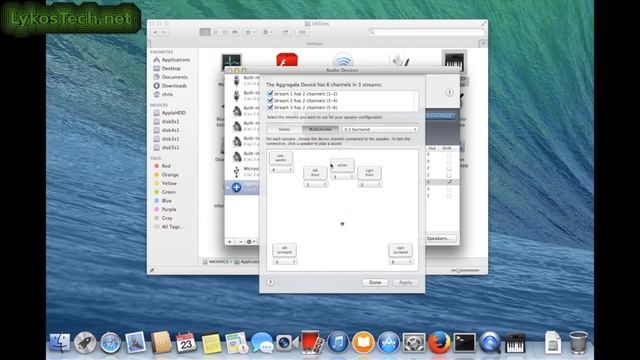Open the 5.1 Surround configuration dropdown
This screenshot has width=640, height=360.
coord(380,129)
